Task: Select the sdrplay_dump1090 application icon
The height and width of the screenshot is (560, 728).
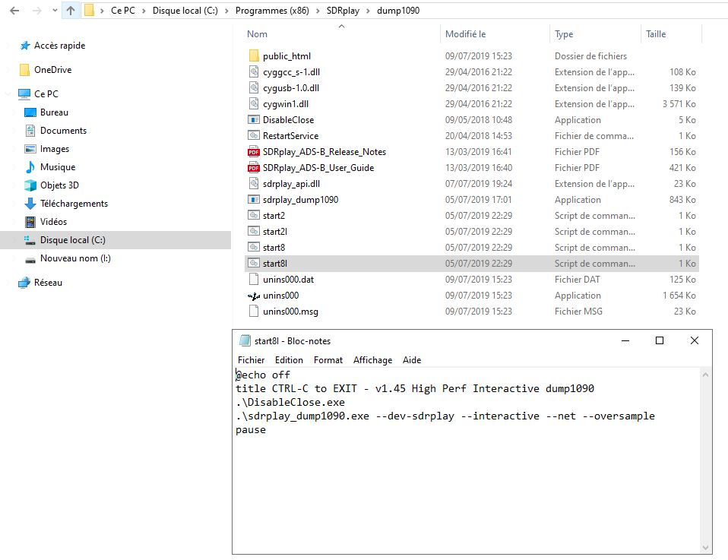Action: point(254,200)
